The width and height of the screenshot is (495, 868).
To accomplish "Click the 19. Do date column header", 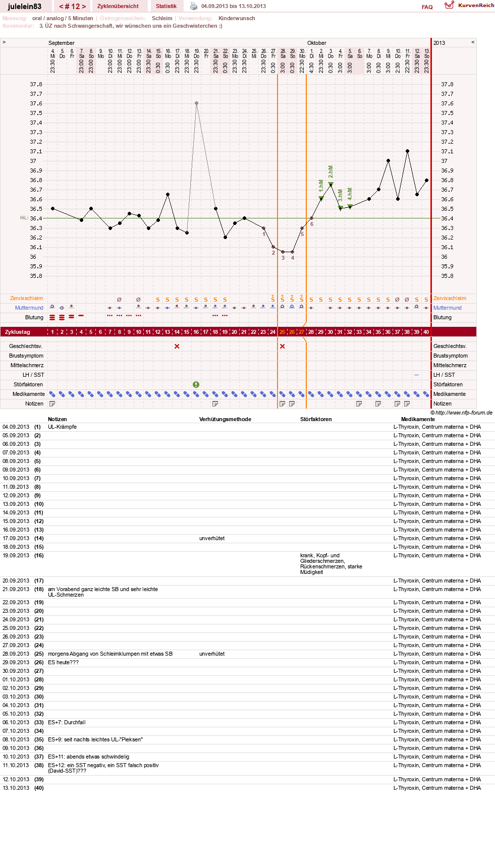I will pyautogui.click(x=196, y=53).
